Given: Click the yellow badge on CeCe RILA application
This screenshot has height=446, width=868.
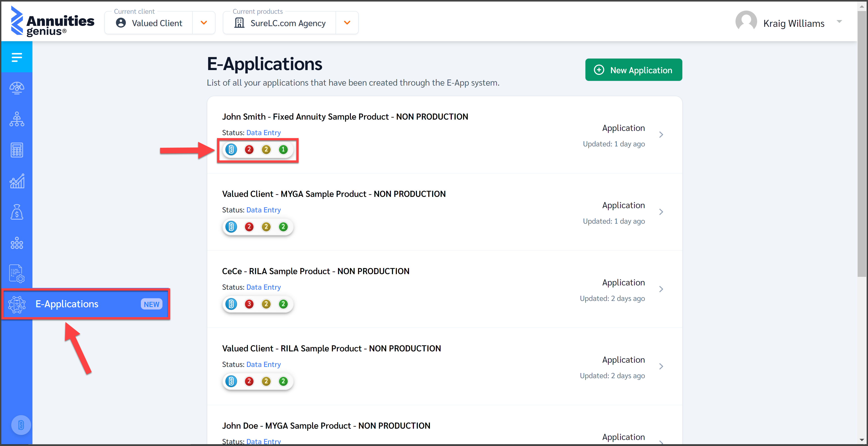Looking at the screenshot, I should pos(266,304).
